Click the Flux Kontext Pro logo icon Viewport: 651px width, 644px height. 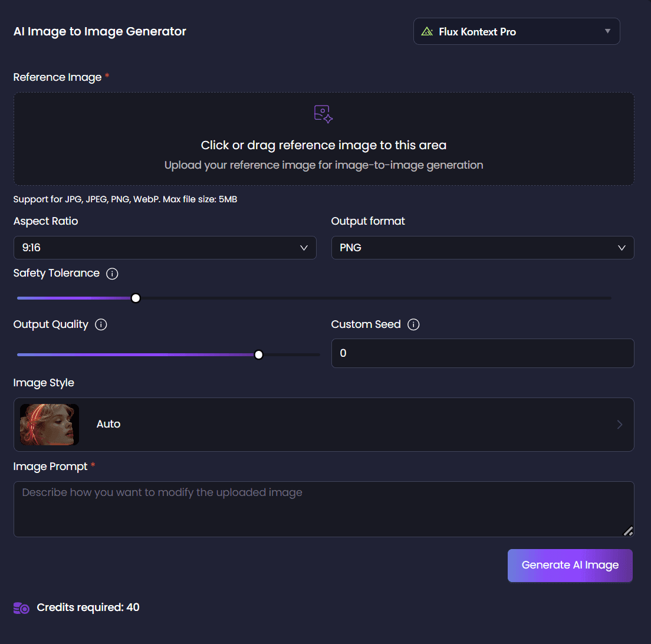pos(428,32)
